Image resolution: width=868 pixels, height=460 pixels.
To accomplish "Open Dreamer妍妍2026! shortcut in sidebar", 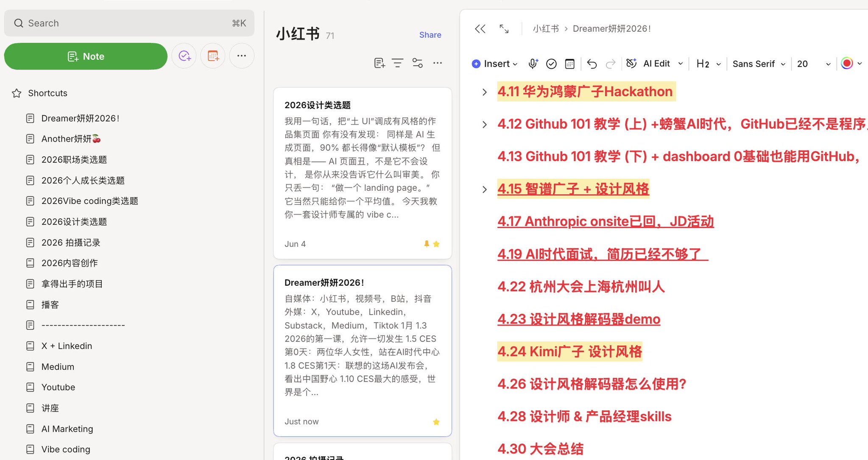I will (x=80, y=118).
